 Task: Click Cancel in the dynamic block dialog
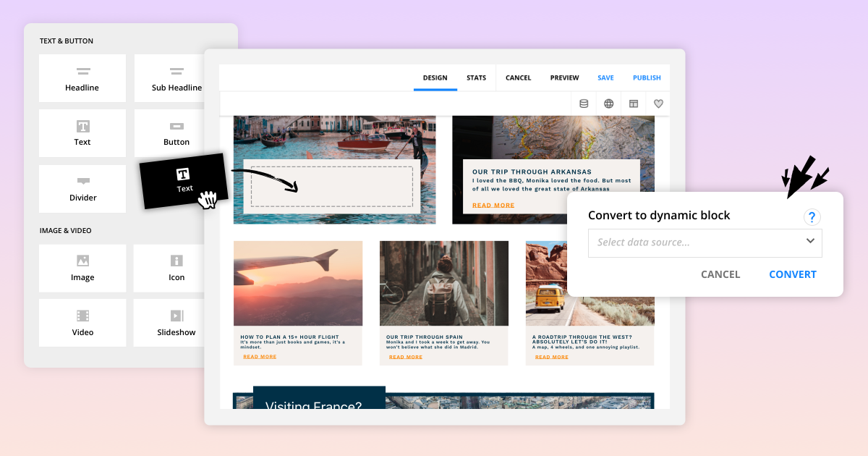click(x=720, y=274)
